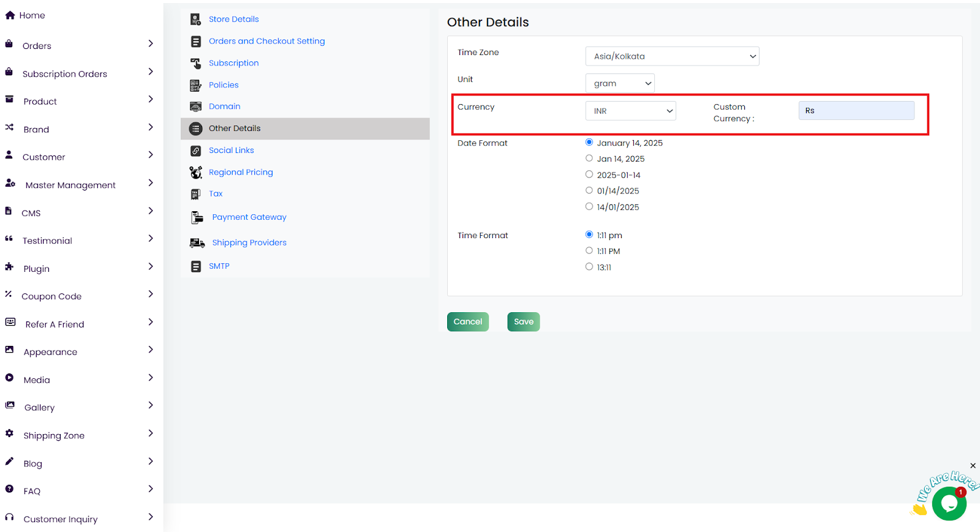The width and height of the screenshot is (980, 532).
Task: Open the Time Zone dropdown Asia/Kolkata
Action: click(x=672, y=56)
